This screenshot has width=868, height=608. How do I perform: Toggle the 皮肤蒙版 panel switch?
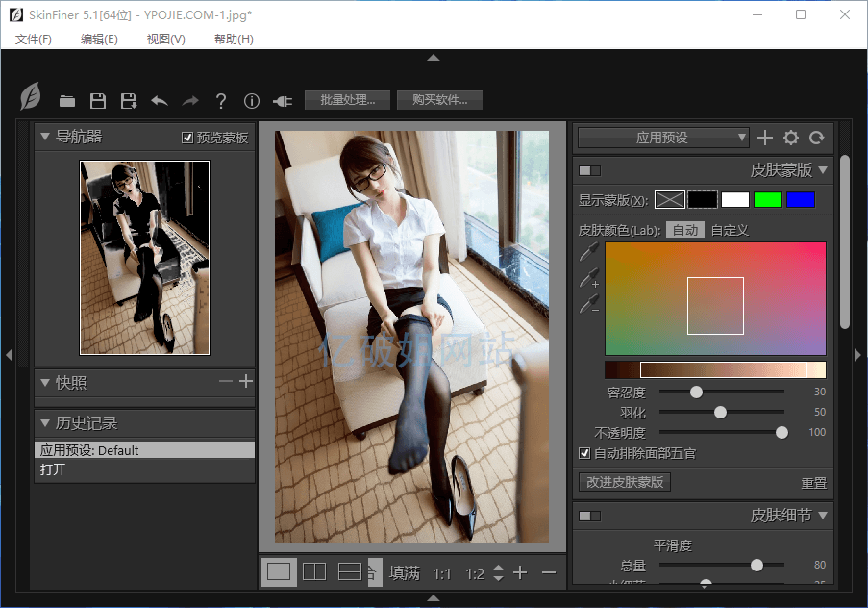(589, 170)
